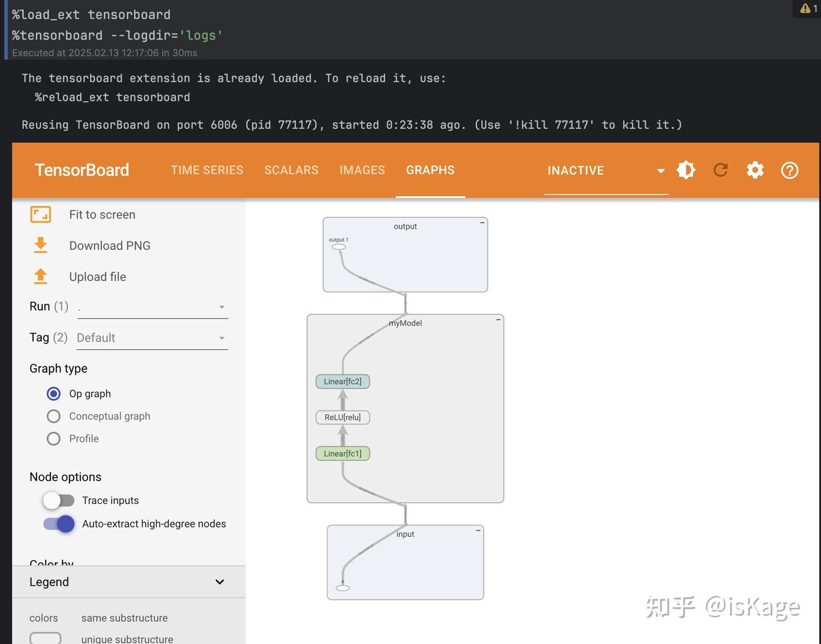Screen dimensions: 821x644
Task: Collapse the Legend section
Action: pyautogui.click(x=220, y=582)
